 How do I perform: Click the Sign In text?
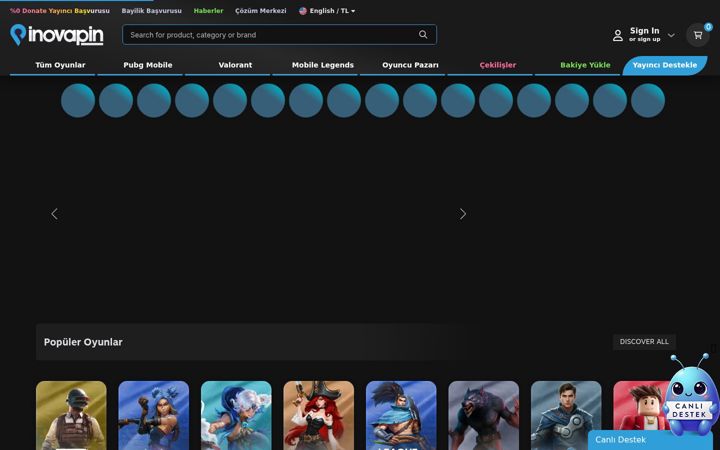pyautogui.click(x=644, y=31)
